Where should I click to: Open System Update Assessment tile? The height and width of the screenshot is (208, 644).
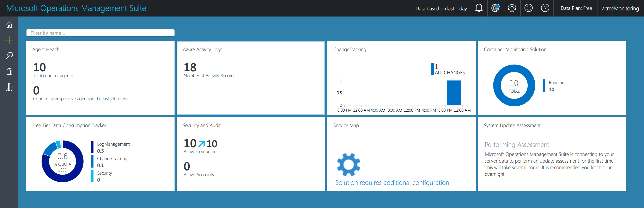[552, 154]
